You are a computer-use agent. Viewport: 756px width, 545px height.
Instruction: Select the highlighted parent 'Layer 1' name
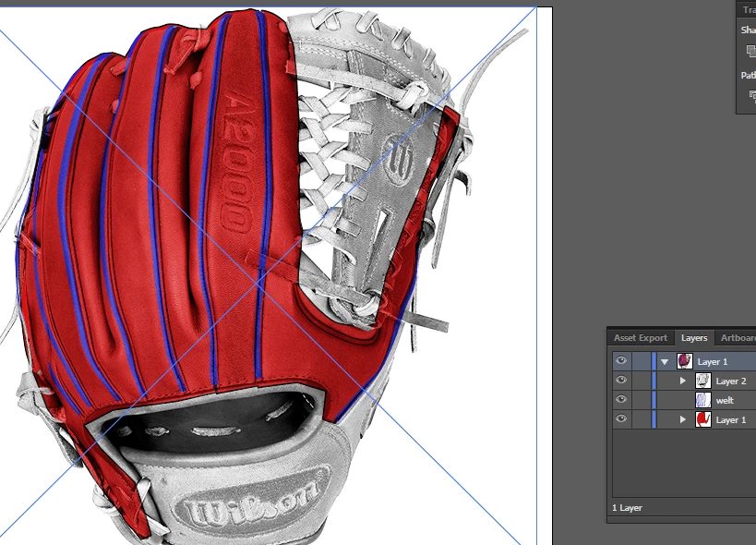coord(713,362)
